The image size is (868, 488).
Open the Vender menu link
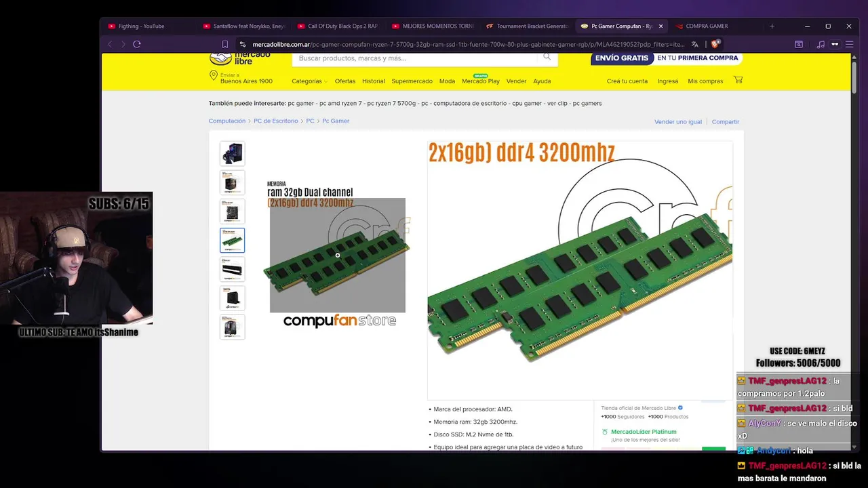tap(516, 81)
